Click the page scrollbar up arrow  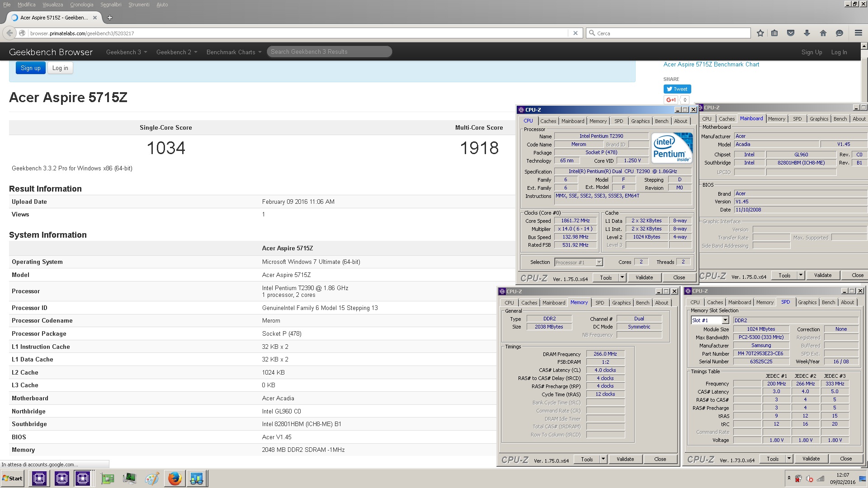(x=864, y=46)
